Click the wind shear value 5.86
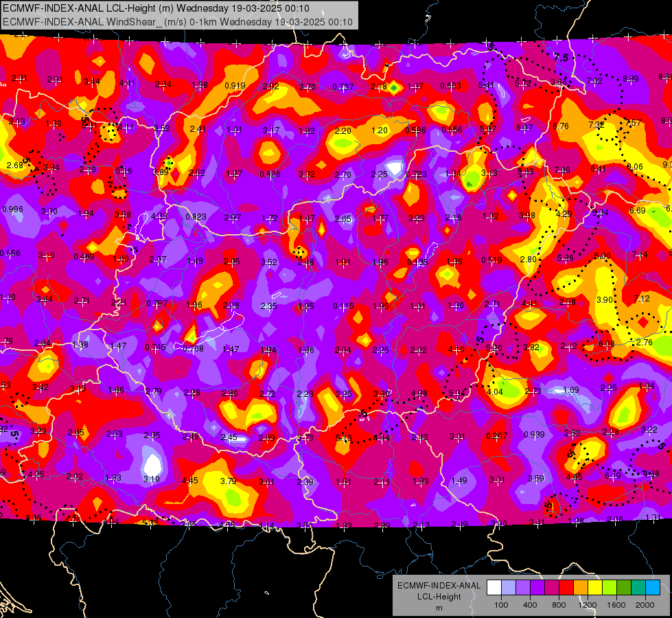Screen dimensions: 672x618 [566, 258]
